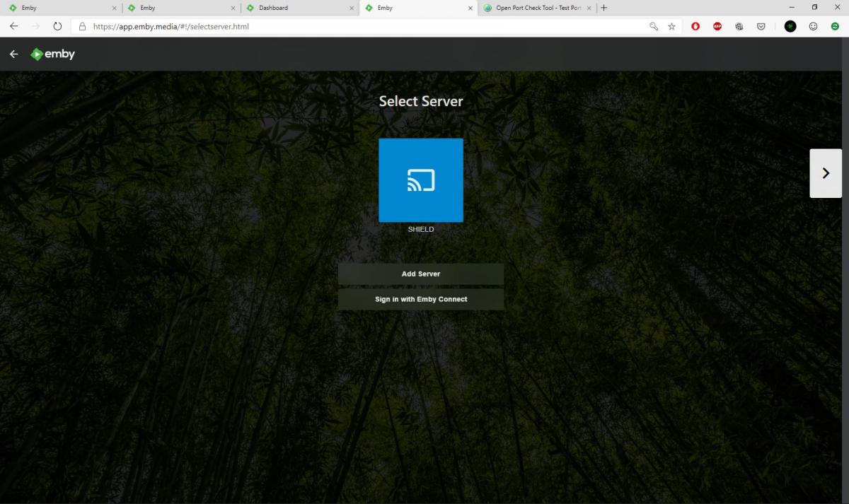This screenshot has height=504, width=849.
Task: Click the Select Server heading text
Action: coord(421,101)
